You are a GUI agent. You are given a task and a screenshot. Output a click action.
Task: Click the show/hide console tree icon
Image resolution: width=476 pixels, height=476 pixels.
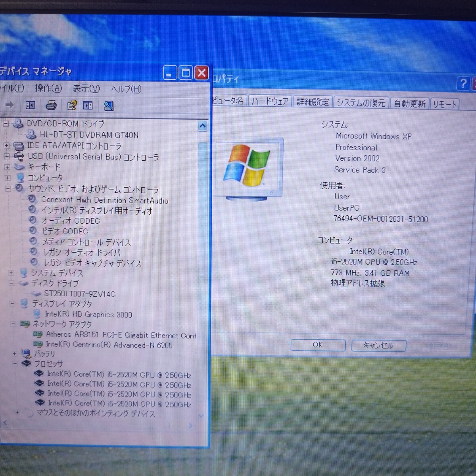click(31, 105)
